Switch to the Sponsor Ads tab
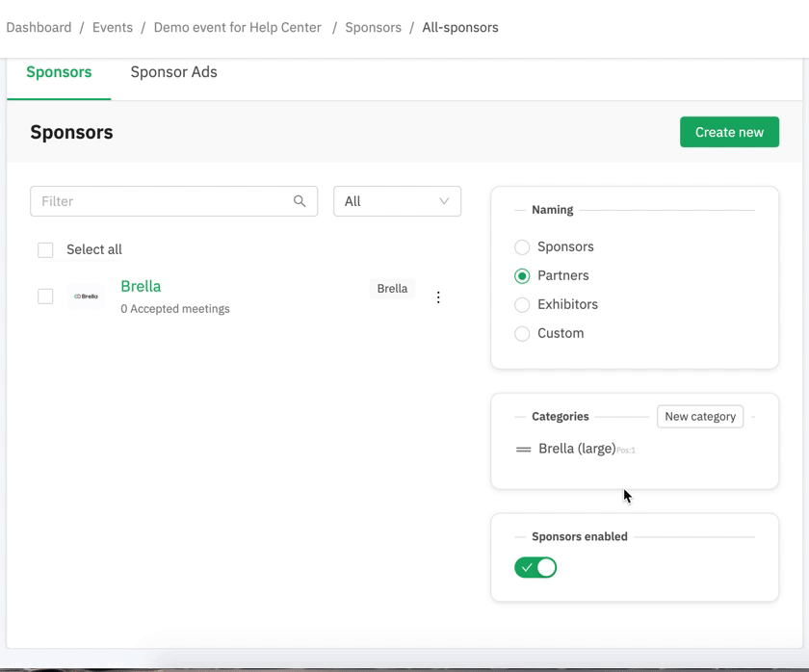 (x=174, y=72)
